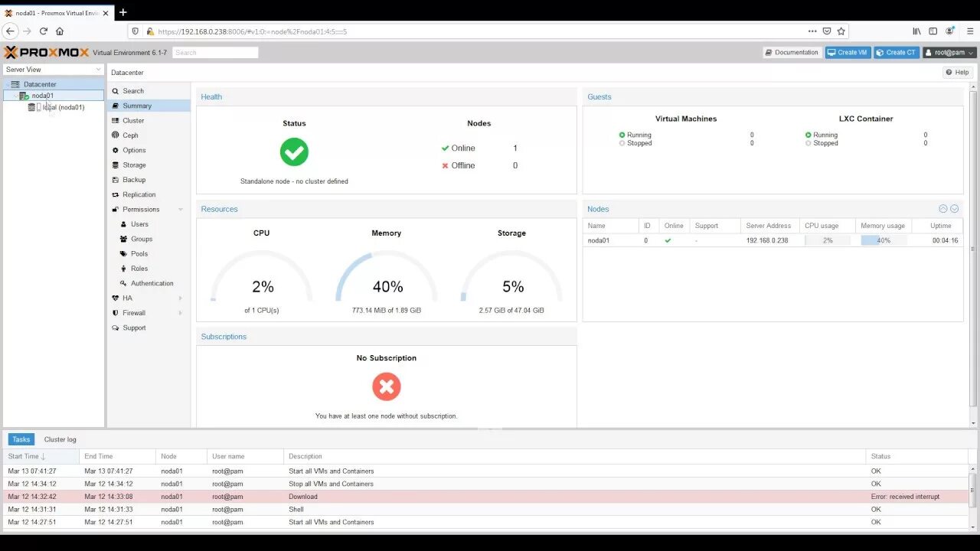Open the Server View dropdown
The width and height of the screenshot is (980, 551).
(53, 70)
